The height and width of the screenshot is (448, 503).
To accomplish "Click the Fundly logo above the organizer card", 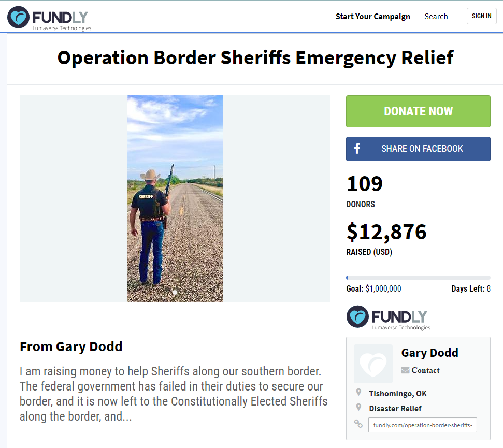I will pos(389,318).
